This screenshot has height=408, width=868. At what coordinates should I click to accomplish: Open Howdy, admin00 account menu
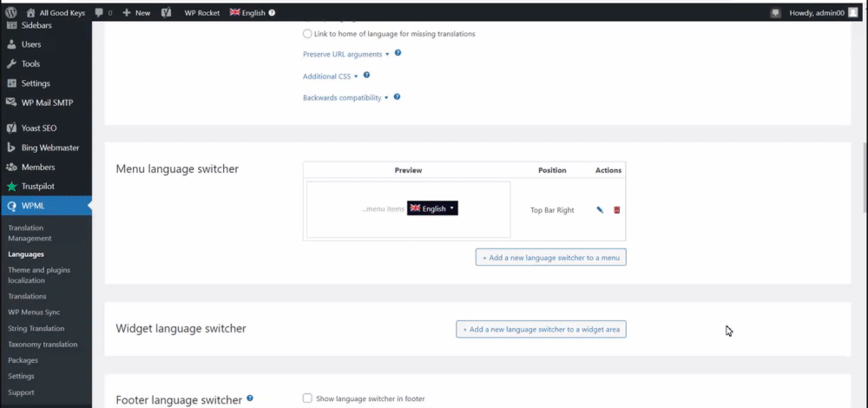(823, 13)
